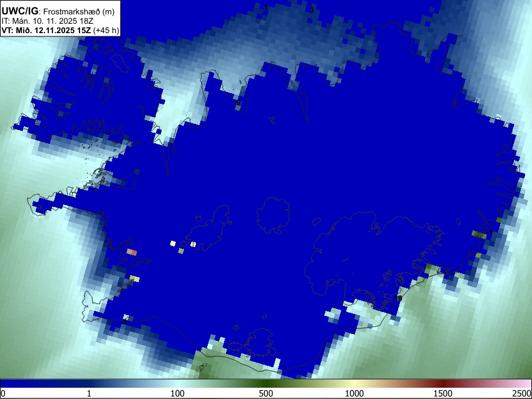Image resolution: width=532 pixels, height=399 pixels.
Task: Click the 'UWC/IG: Frostmarkshæð (m)' title text
Action: coord(58,11)
